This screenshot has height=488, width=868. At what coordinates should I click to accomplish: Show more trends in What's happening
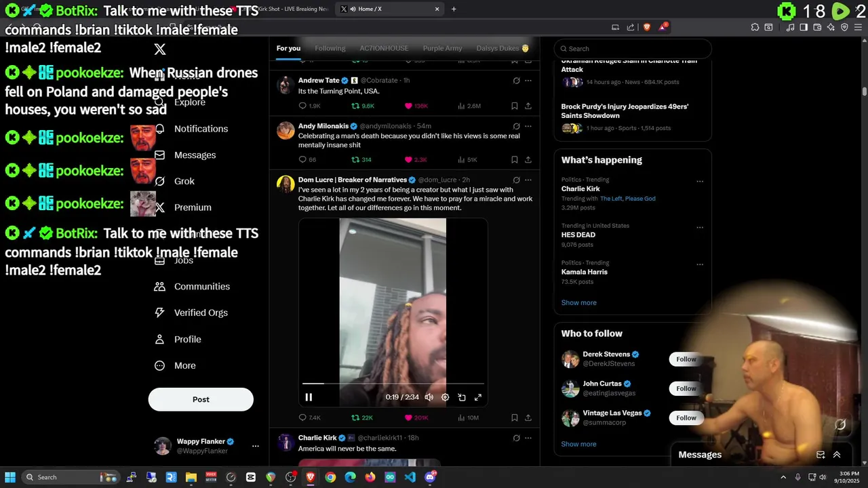(x=578, y=303)
